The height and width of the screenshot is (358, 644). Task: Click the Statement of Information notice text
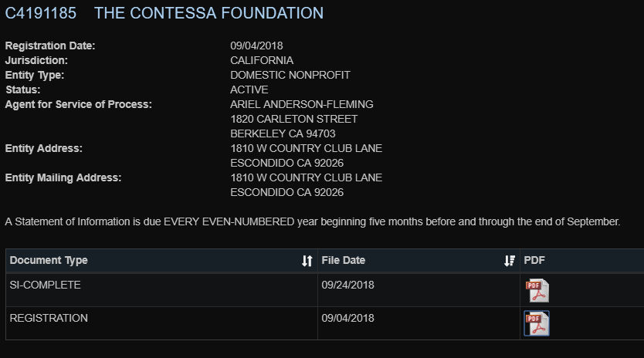[313, 221]
